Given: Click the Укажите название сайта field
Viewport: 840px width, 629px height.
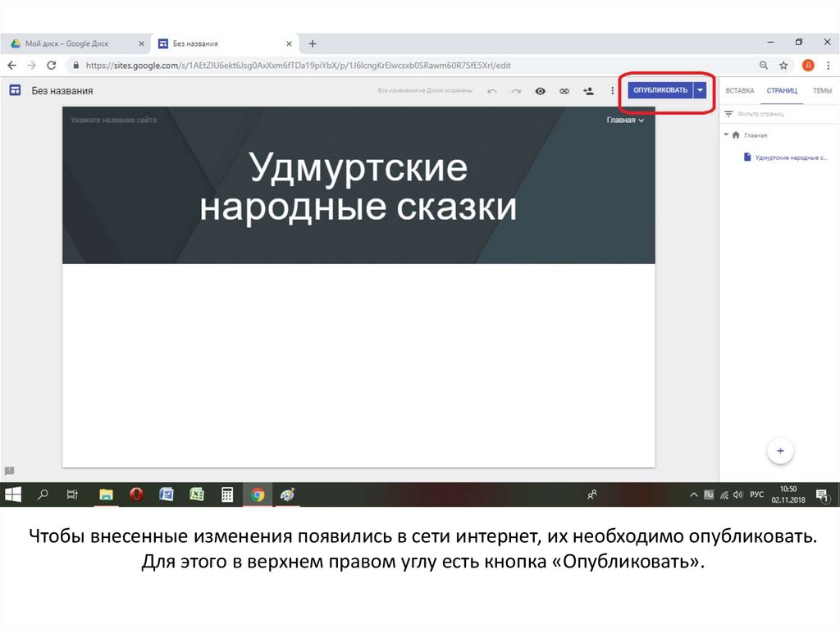Looking at the screenshot, I should pos(113,120).
